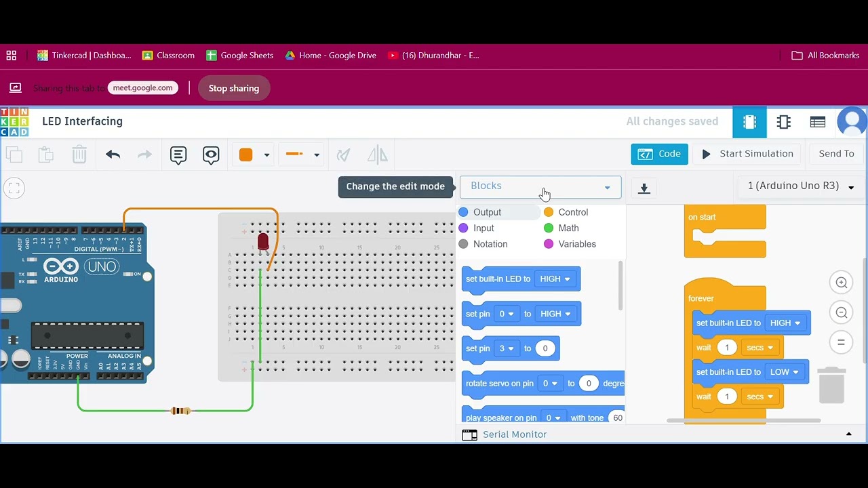Switch to Schematic view icon
This screenshot has height=488, width=868.
tap(784, 122)
